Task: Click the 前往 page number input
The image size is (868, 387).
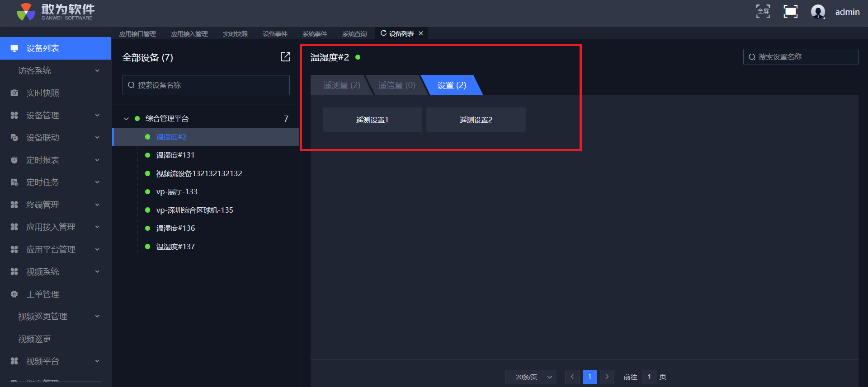Action: pyautogui.click(x=649, y=377)
